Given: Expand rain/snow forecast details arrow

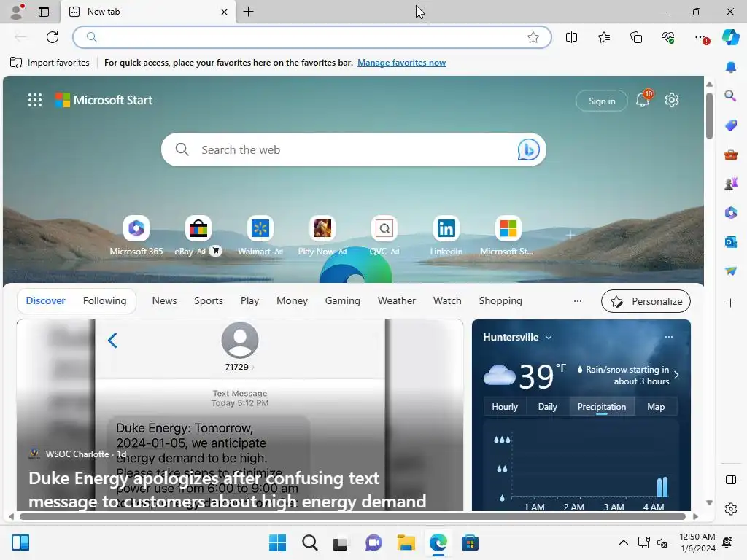Looking at the screenshot, I should click(676, 375).
